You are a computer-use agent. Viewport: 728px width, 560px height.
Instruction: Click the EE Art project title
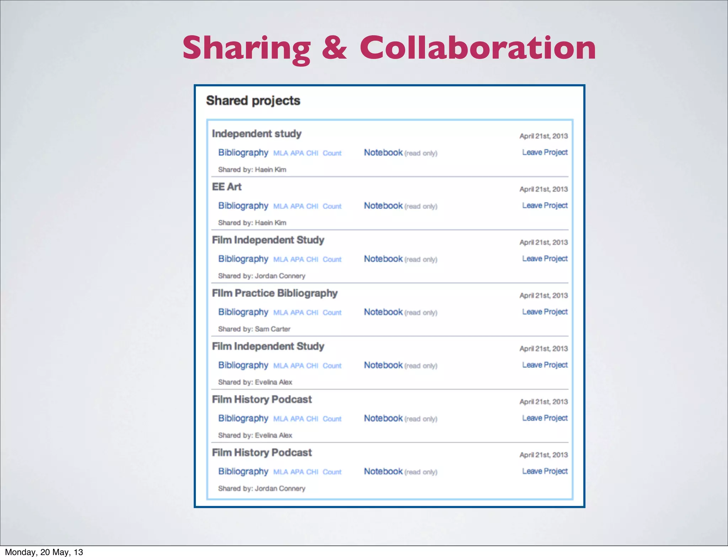[227, 187]
